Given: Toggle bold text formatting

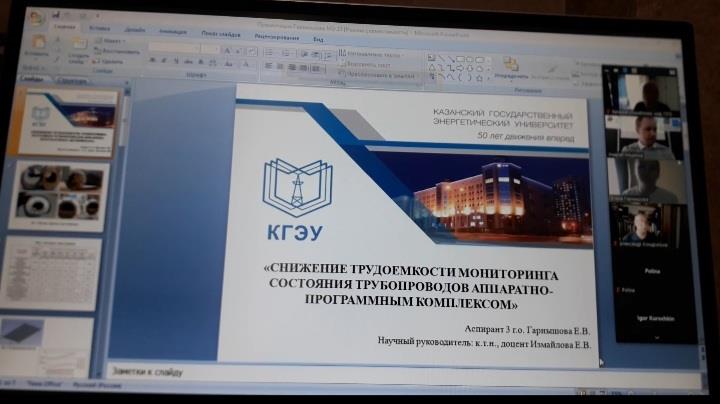Looking at the screenshot, I should (x=153, y=61).
